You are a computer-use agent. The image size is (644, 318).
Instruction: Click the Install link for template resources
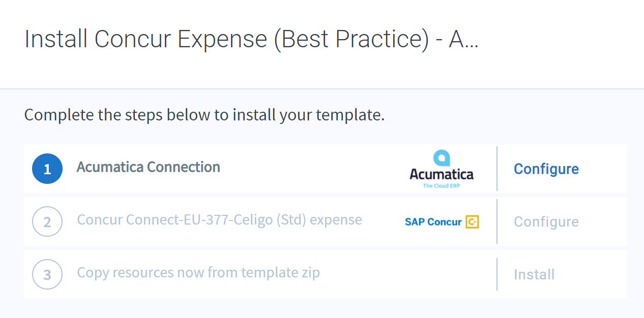pyautogui.click(x=534, y=274)
